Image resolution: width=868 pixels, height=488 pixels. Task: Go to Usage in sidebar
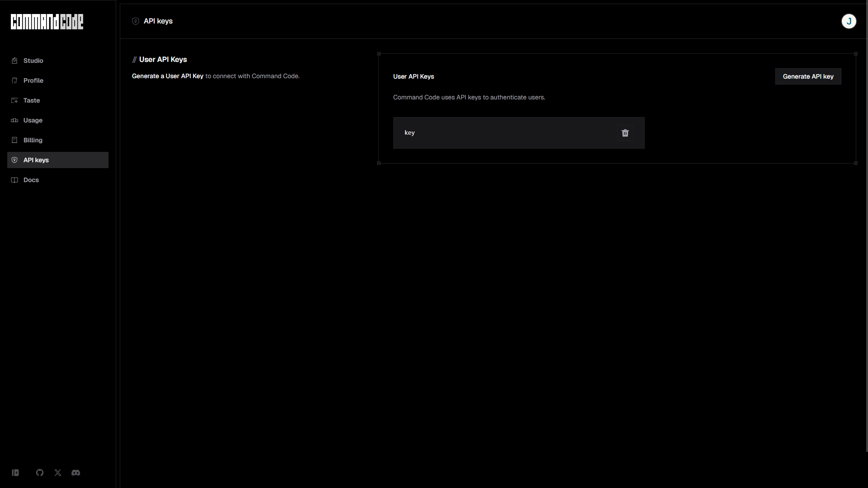tap(58, 120)
